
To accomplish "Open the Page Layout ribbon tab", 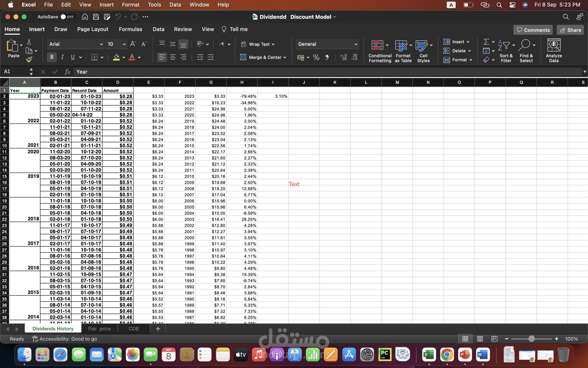I will click(92, 29).
